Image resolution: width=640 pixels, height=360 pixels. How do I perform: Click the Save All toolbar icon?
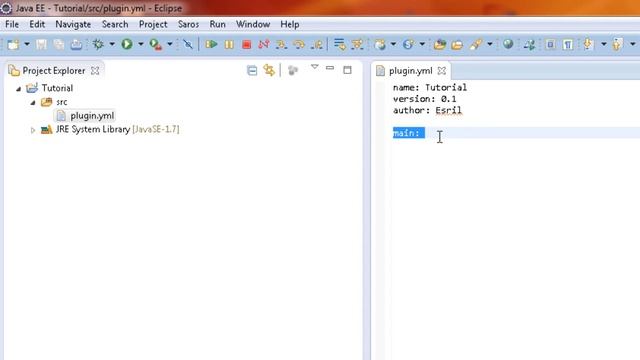tap(59, 44)
